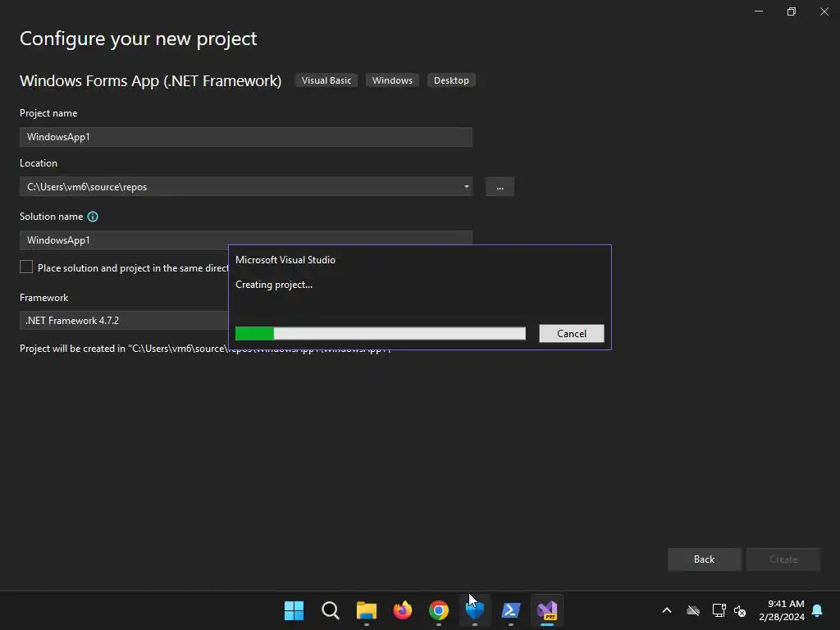This screenshot has width=840, height=630.
Task: Open PowerShell from the taskbar
Action: [510, 610]
